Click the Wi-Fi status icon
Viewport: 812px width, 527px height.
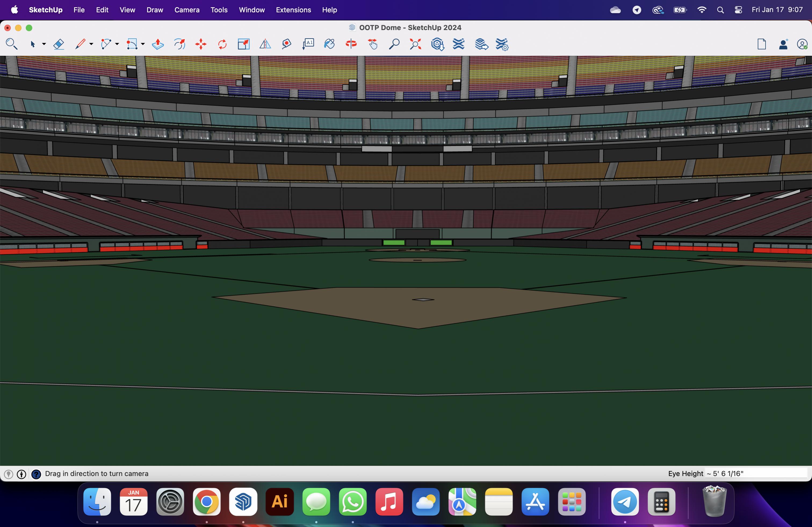702,10
